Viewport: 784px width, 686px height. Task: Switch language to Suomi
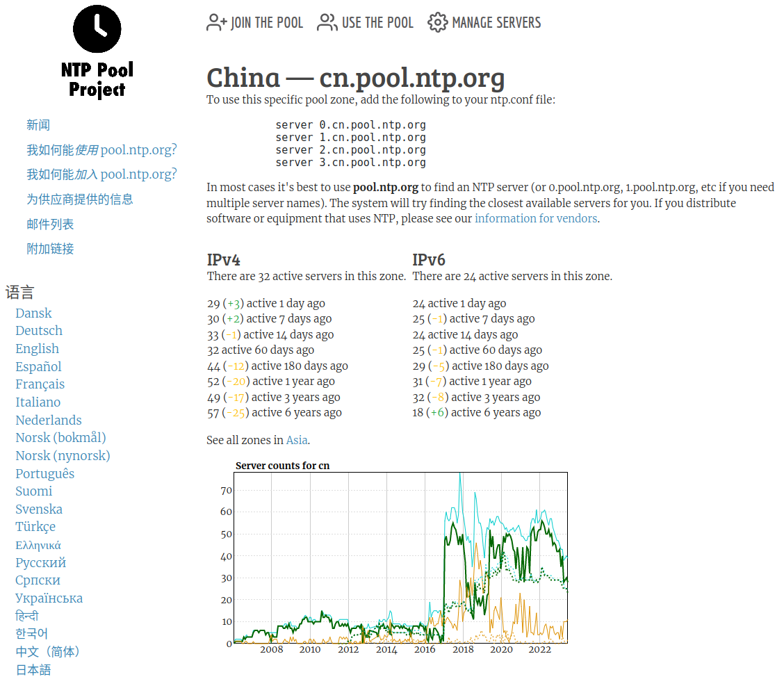[33, 491]
